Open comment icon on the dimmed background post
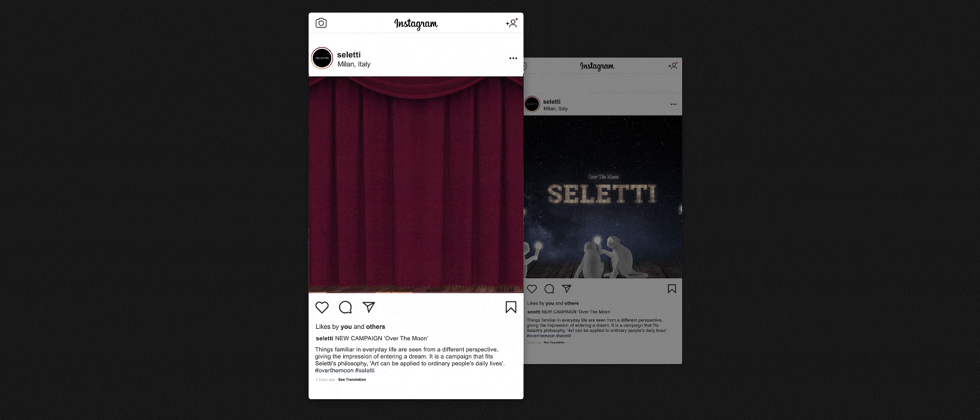 click(549, 289)
